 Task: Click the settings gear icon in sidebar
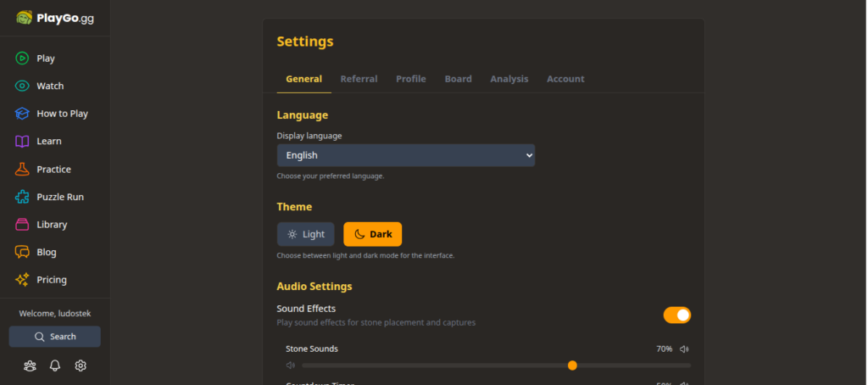pyautogui.click(x=81, y=365)
